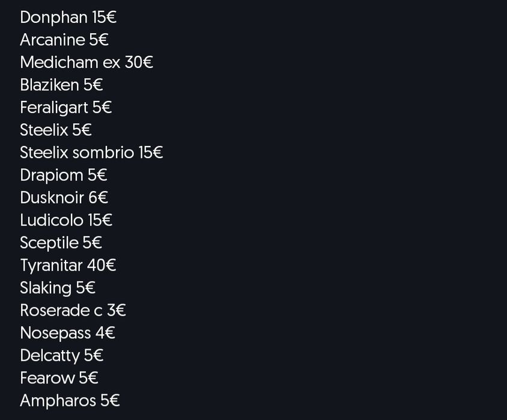Viewport: 507px width, 420px height.
Task: Select the Tyranitar name text
Action: point(51,265)
